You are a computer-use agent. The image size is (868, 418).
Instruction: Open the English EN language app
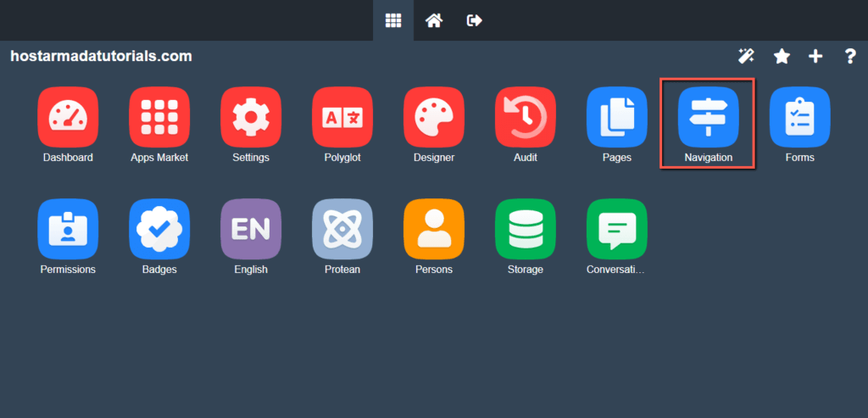251,229
